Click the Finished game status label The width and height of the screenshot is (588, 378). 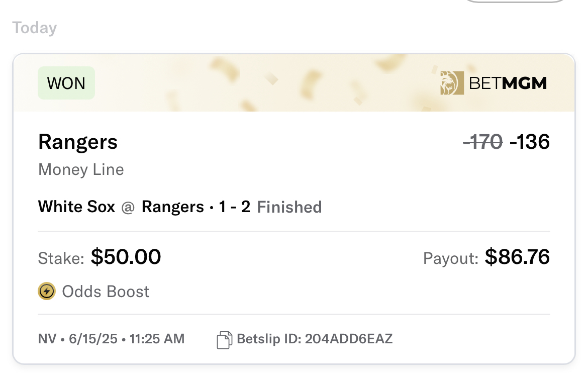click(x=289, y=207)
